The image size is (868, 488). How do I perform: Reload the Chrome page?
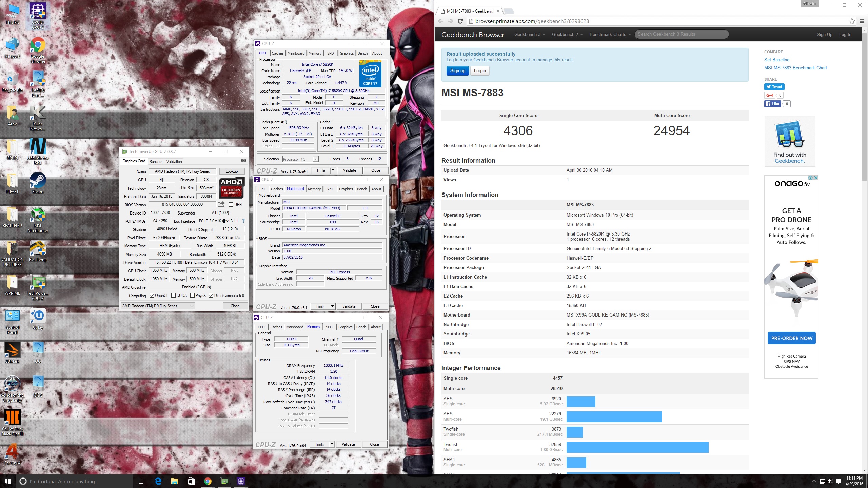click(460, 21)
